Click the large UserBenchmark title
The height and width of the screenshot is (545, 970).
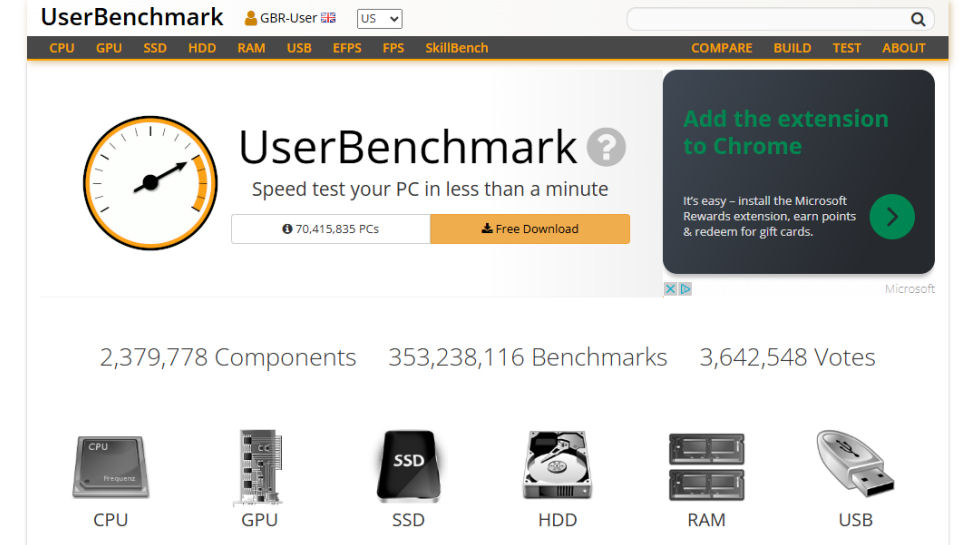click(408, 147)
